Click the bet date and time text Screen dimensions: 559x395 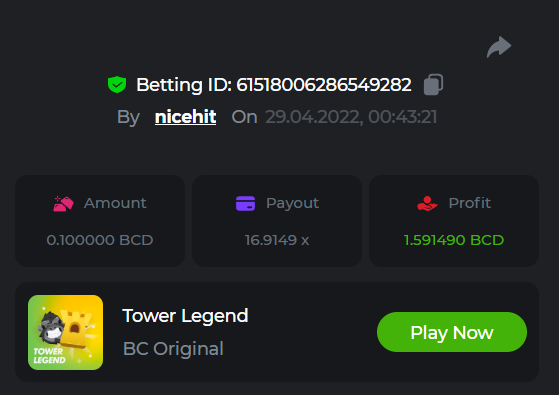351,117
